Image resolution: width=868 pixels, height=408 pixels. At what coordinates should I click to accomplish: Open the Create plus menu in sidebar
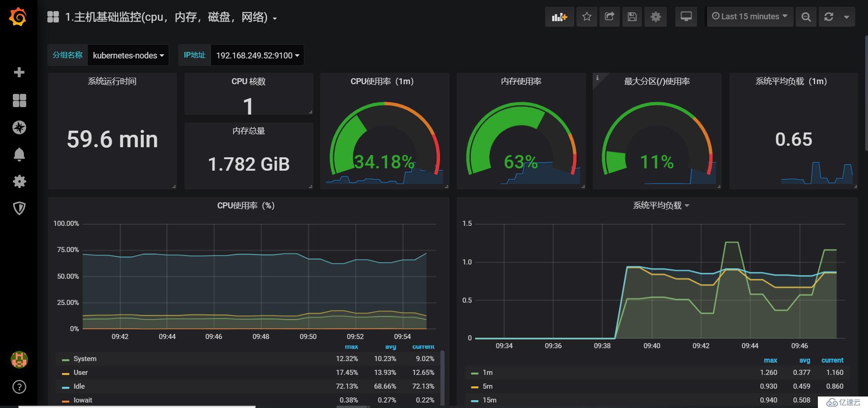coord(19,72)
